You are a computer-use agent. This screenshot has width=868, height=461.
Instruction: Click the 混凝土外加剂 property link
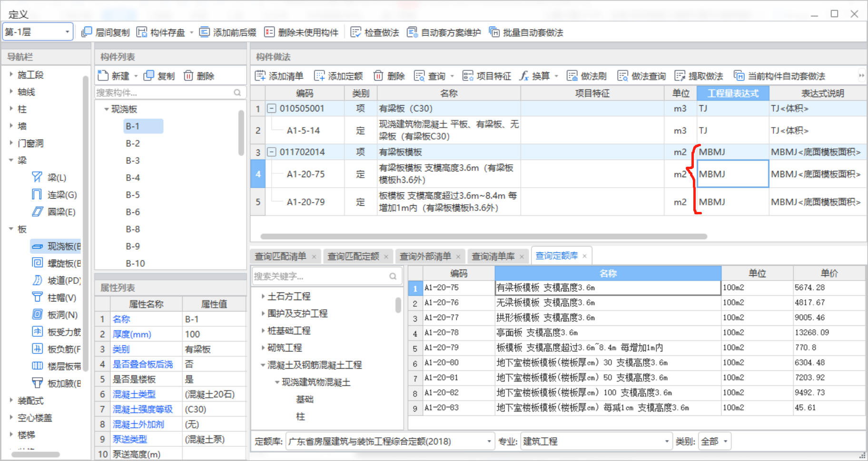138,424
